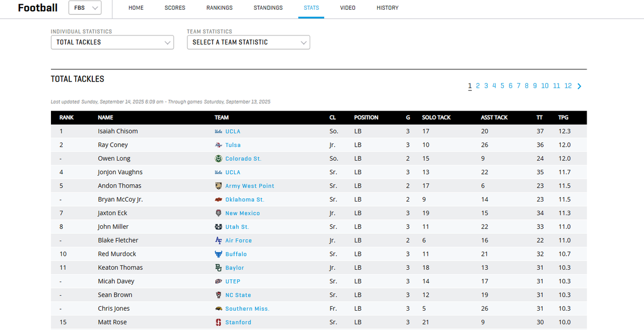Switch to the Rankings tab
The width and height of the screenshot is (644, 330).
coord(219,8)
